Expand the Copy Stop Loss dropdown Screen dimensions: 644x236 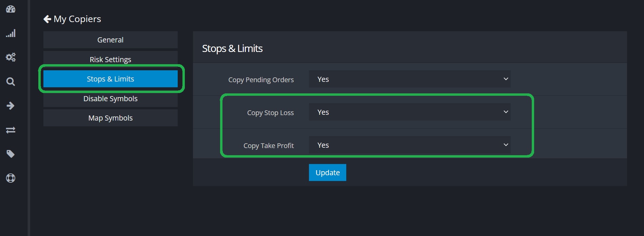click(409, 112)
